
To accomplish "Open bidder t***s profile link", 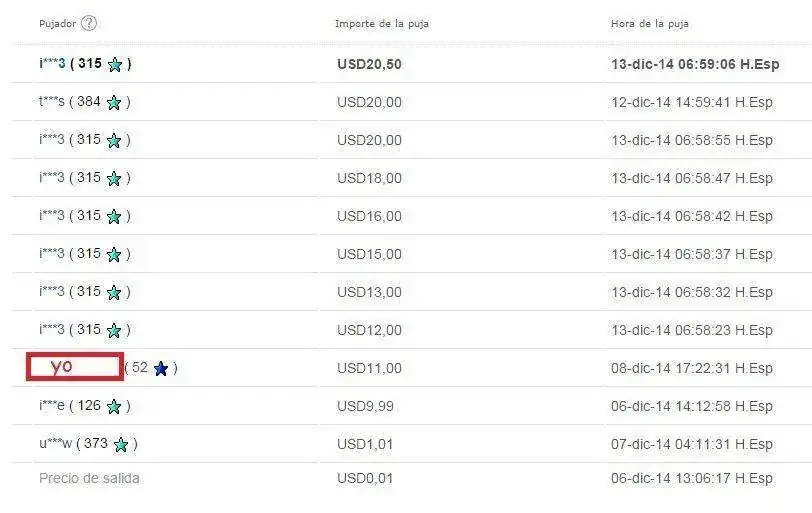I will pyautogui.click(x=51, y=102).
